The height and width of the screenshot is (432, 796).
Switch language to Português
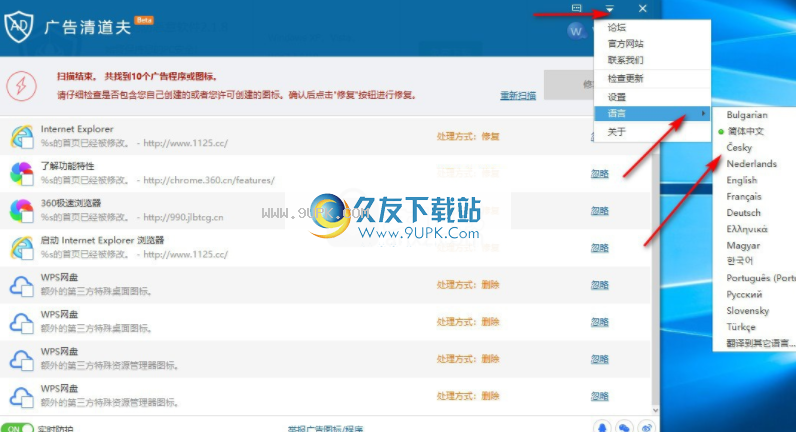[x=760, y=278]
